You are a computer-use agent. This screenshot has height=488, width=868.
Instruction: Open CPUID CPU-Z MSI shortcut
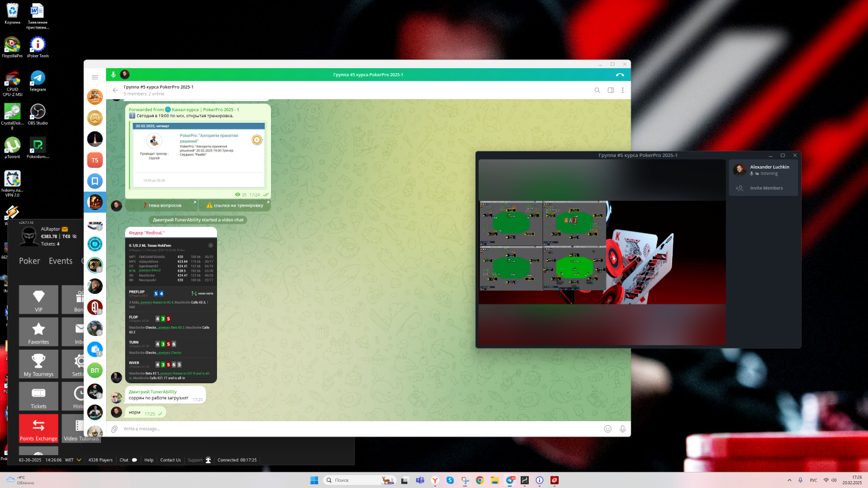(12, 83)
